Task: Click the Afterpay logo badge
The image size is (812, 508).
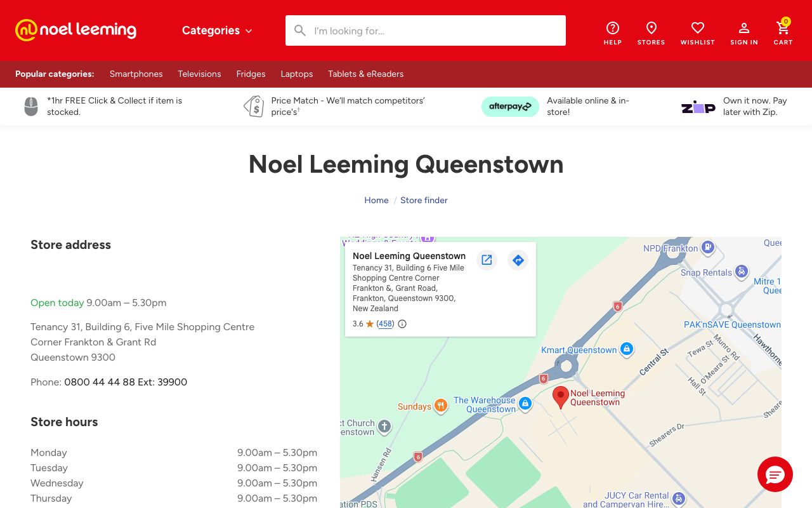Action: point(510,107)
